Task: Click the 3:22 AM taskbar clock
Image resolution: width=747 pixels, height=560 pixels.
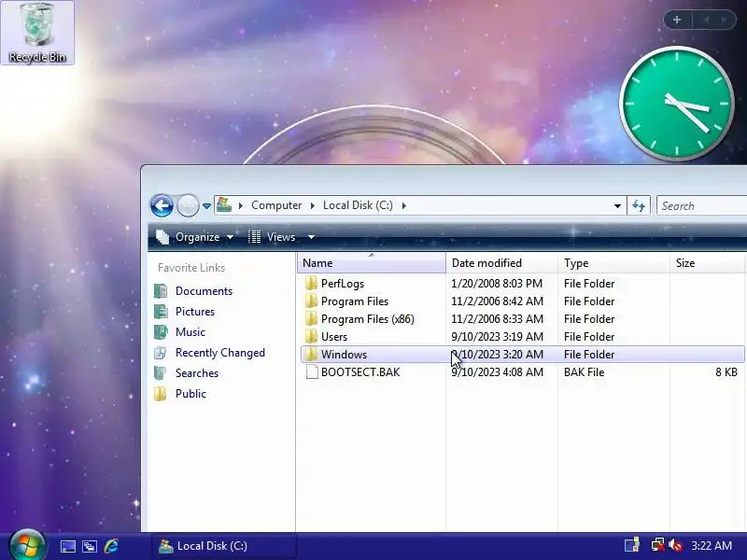Action: [x=712, y=546]
